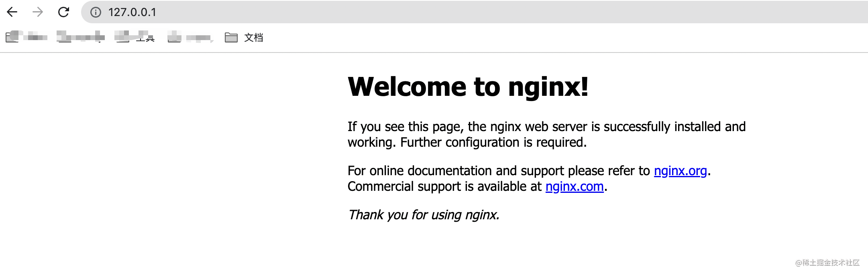Click the browser back arrow

point(12,12)
